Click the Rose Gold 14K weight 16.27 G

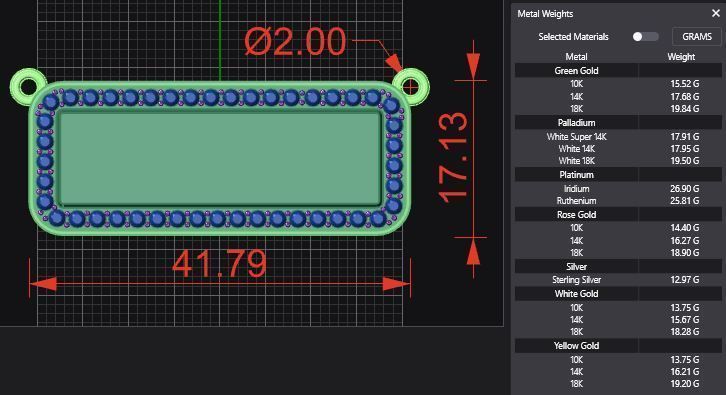click(x=684, y=240)
